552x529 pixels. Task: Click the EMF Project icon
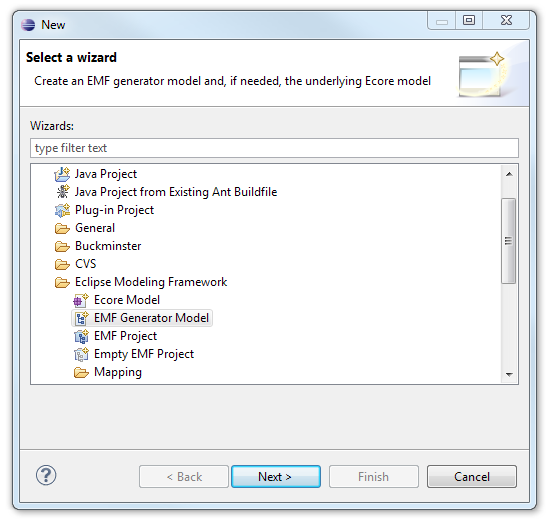click(x=81, y=336)
